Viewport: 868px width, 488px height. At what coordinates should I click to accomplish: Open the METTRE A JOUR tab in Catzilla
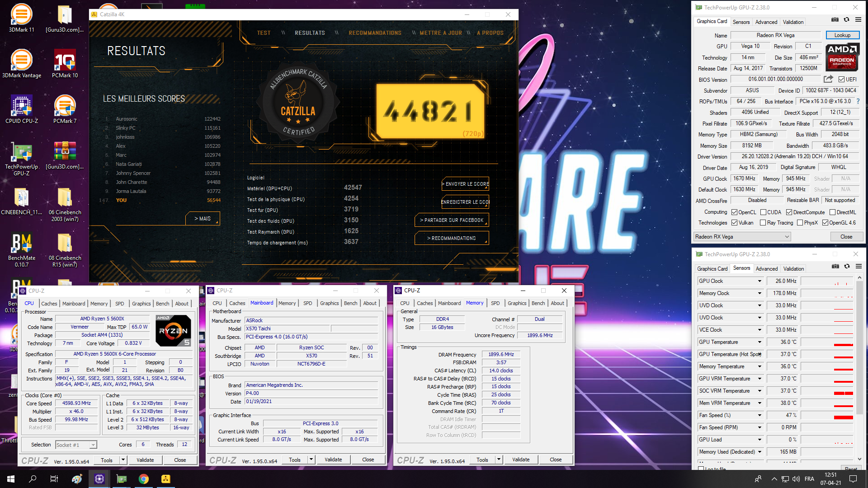[441, 33]
